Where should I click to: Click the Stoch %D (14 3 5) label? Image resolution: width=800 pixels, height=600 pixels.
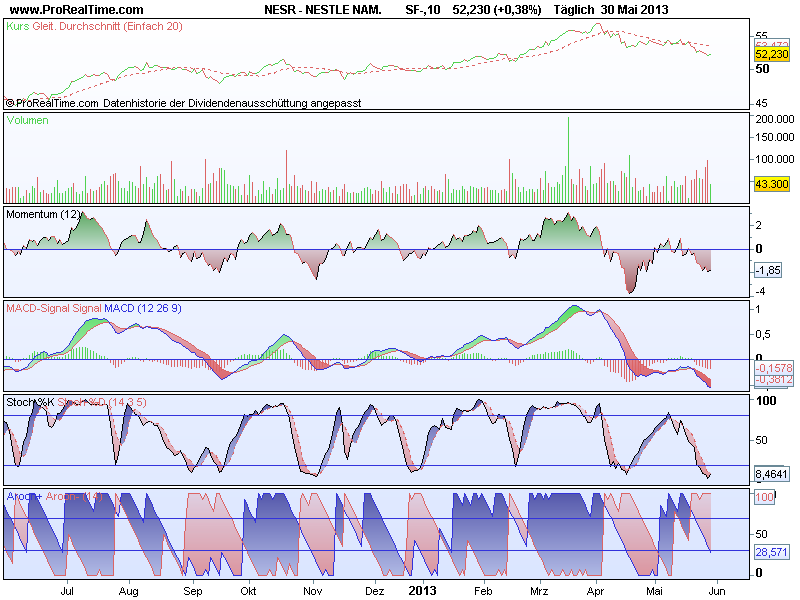[102, 402]
